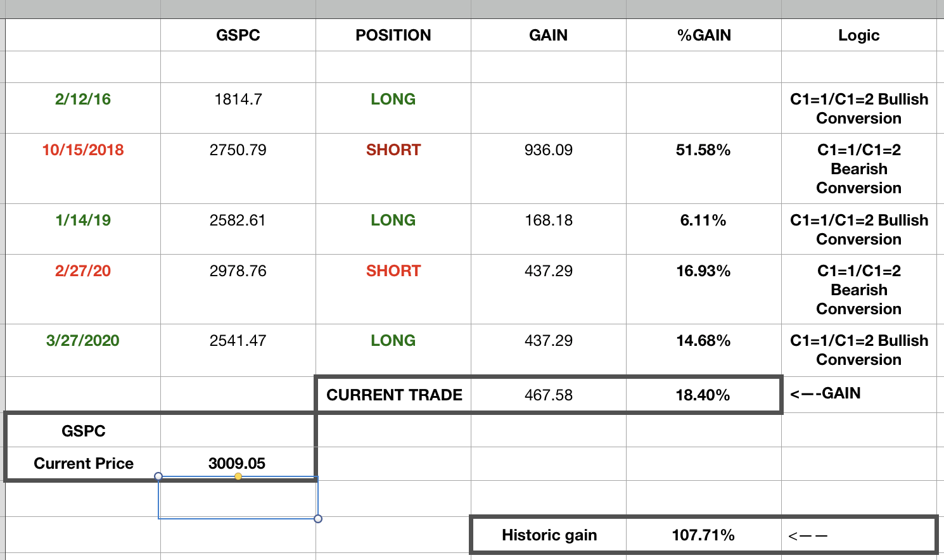Click the Historic gain label cell
This screenshot has height=560, width=944.
coord(549,535)
